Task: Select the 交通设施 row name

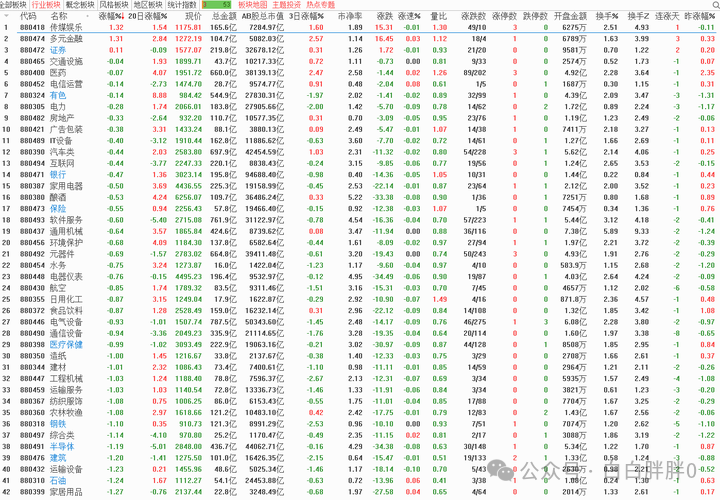Action: click(66, 62)
